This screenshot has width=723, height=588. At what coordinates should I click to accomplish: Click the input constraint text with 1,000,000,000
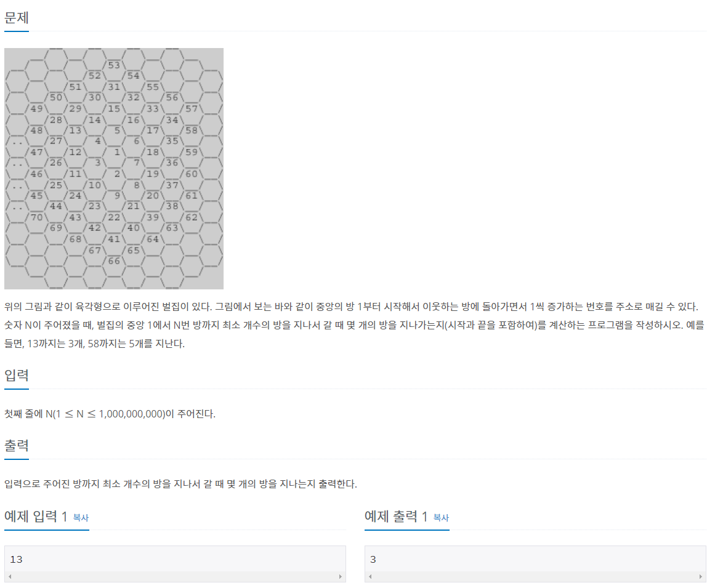point(110,414)
